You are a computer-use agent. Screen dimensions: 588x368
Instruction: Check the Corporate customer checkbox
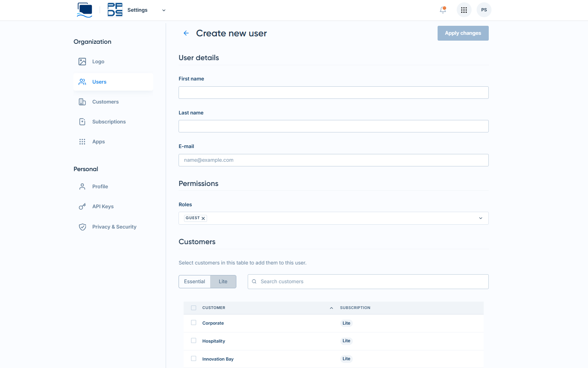tap(193, 323)
